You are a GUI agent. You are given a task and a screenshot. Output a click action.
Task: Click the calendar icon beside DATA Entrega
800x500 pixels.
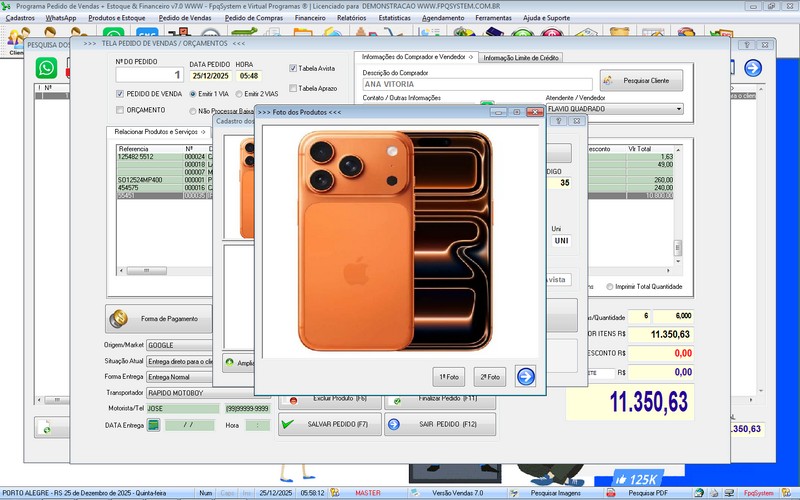pos(153,424)
